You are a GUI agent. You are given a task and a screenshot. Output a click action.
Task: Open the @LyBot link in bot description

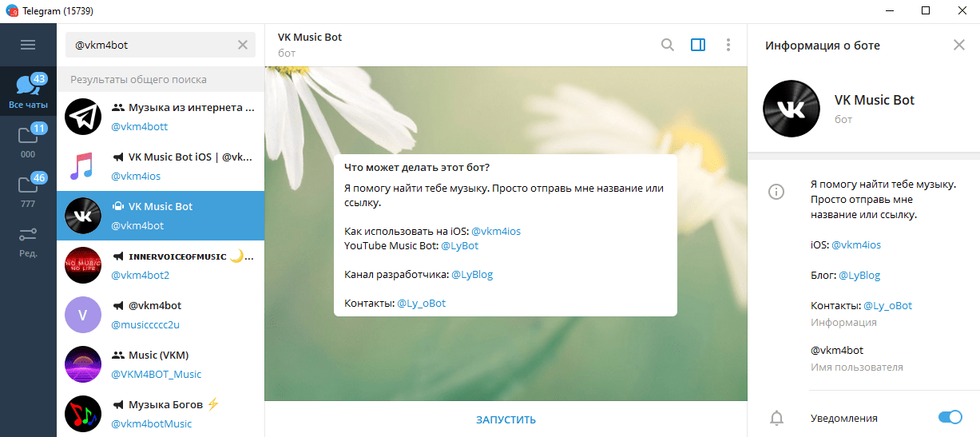click(459, 246)
